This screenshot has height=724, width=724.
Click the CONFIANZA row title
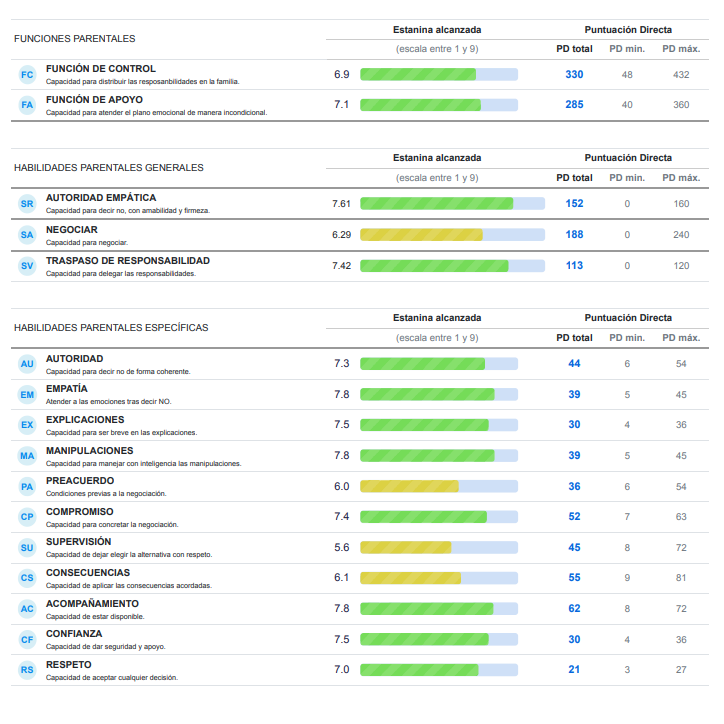click(74, 634)
